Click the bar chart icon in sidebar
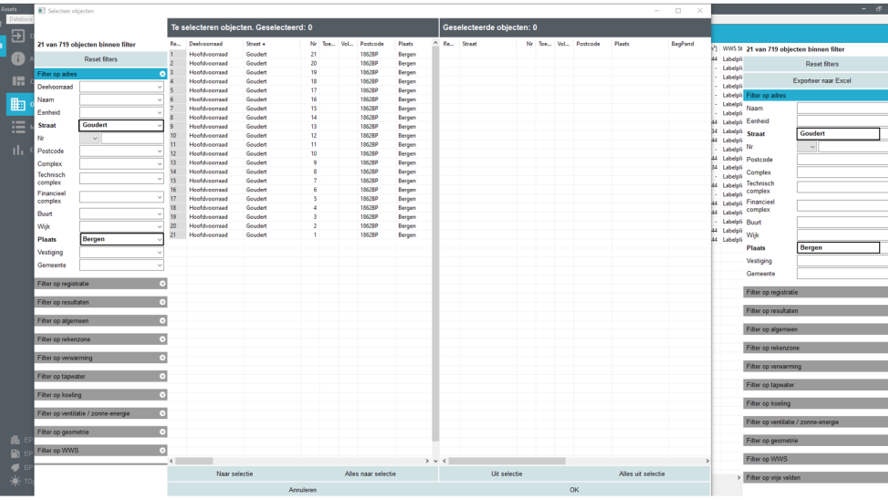Screen dimensions: 888x500 [x=18, y=150]
